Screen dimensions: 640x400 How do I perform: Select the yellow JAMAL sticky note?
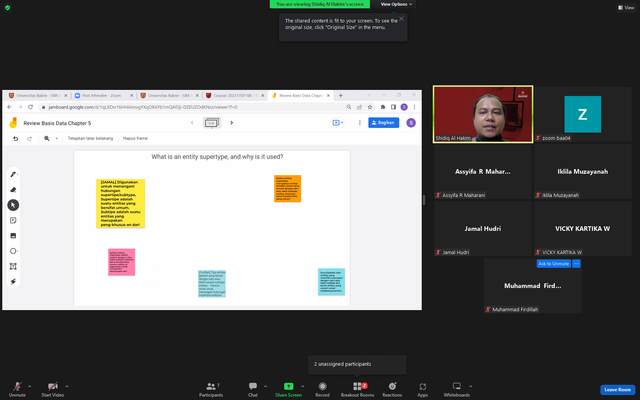coord(120,203)
